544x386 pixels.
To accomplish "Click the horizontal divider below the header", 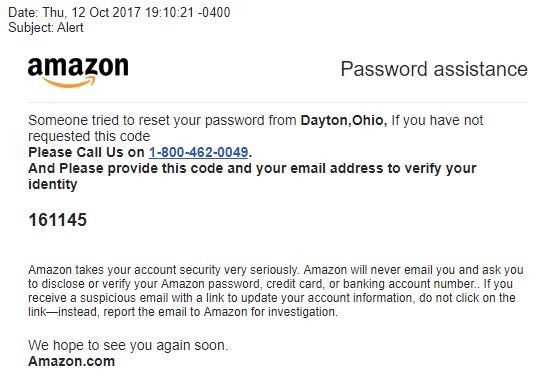I will point(278,103).
